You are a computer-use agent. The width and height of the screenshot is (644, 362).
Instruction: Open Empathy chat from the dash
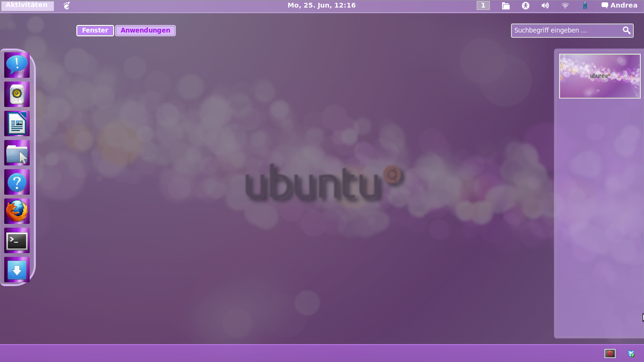17,65
